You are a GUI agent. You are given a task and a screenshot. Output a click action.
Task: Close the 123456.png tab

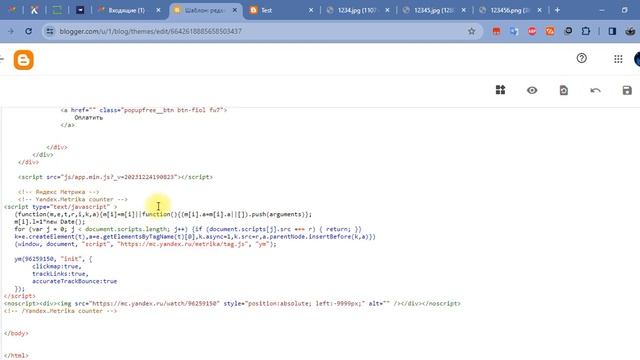point(540,10)
